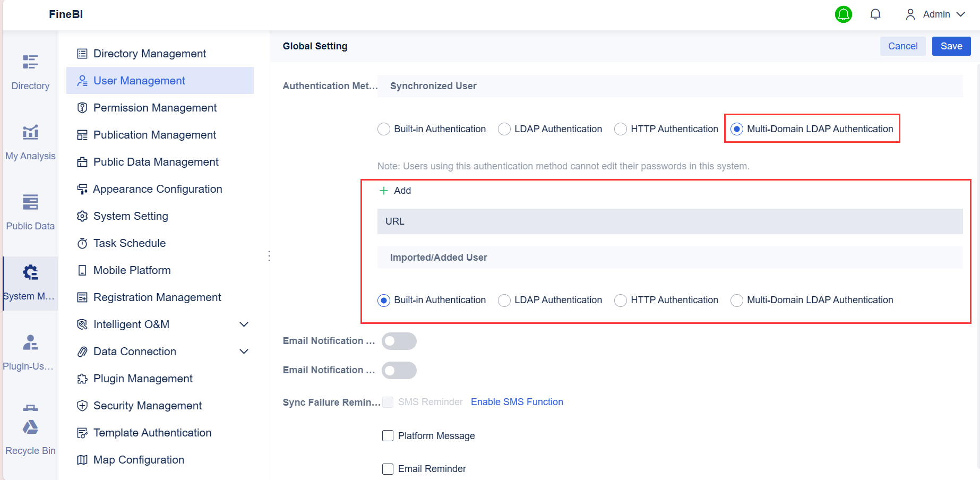Image resolution: width=980 pixels, height=480 pixels.
Task: Open the Directory navigation icon
Action: (x=30, y=62)
